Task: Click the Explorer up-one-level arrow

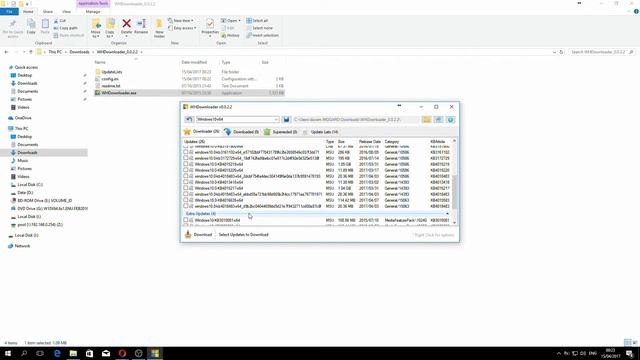Action: coord(31,52)
